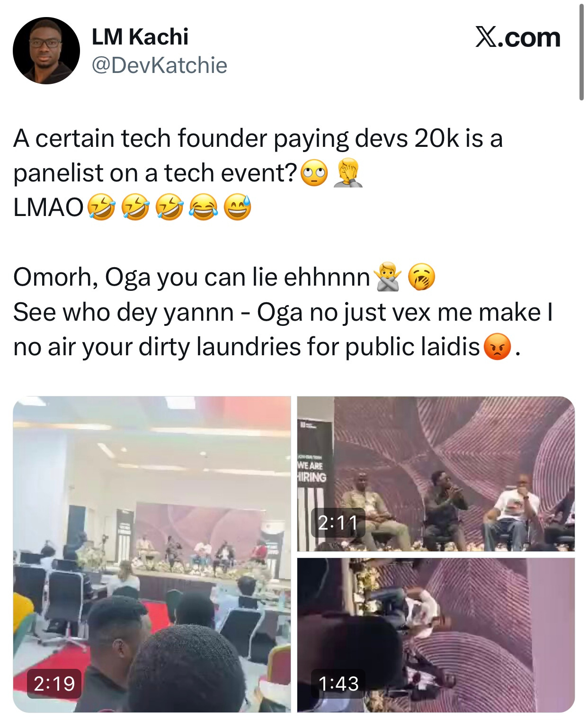This screenshot has height=720, width=588.
Task: Click the 2:11 duration badge
Action: [338, 522]
